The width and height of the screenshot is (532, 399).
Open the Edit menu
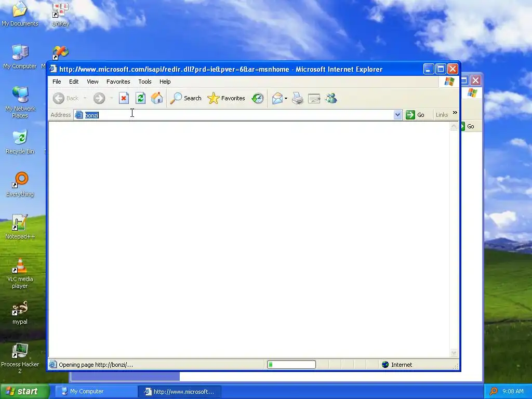[74, 82]
